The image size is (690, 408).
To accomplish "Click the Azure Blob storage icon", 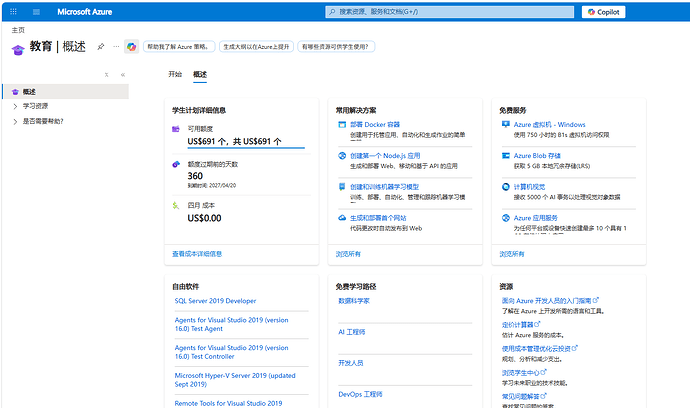I will (506, 156).
